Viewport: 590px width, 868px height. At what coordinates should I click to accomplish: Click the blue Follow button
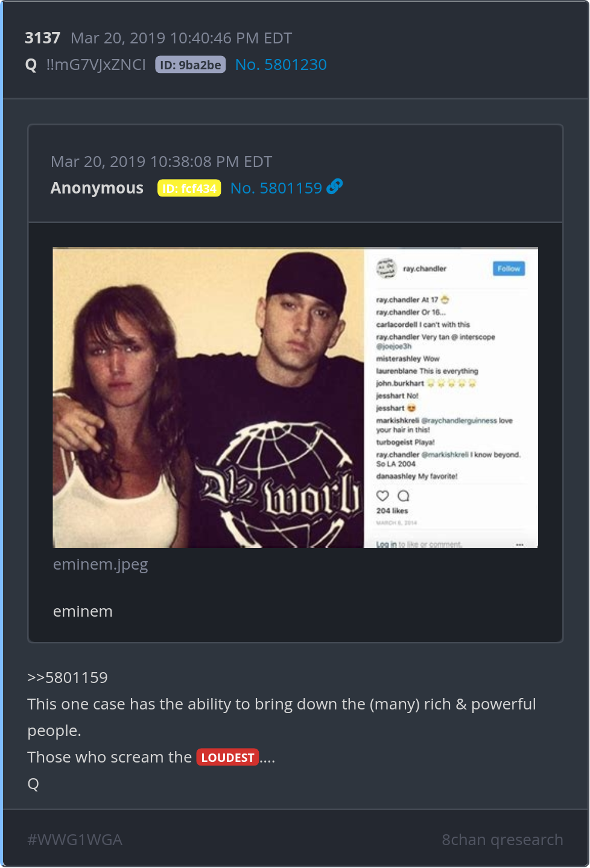coord(509,269)
